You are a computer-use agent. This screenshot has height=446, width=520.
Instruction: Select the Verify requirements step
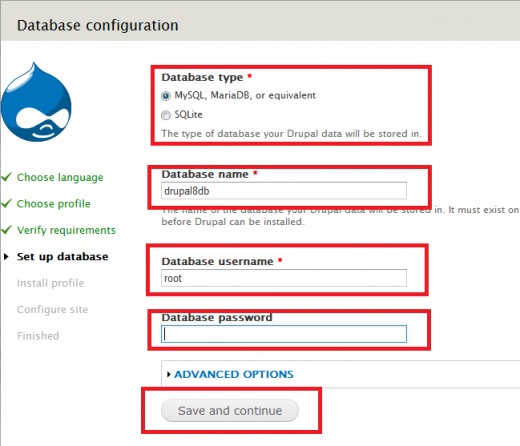(66, 230)
